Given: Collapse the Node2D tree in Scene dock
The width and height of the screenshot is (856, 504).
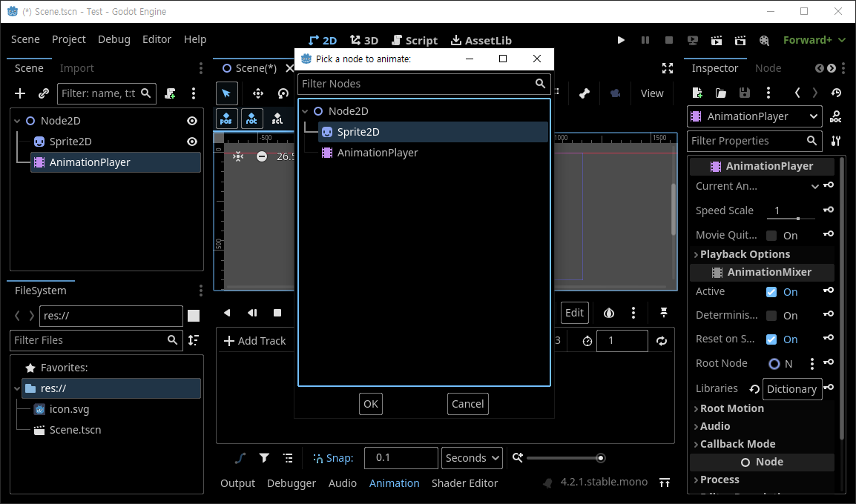Looking at the screenshot, I should 17,121.
